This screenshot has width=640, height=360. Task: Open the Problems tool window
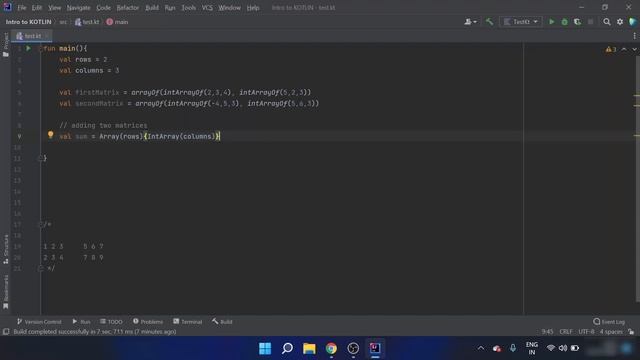148,322
